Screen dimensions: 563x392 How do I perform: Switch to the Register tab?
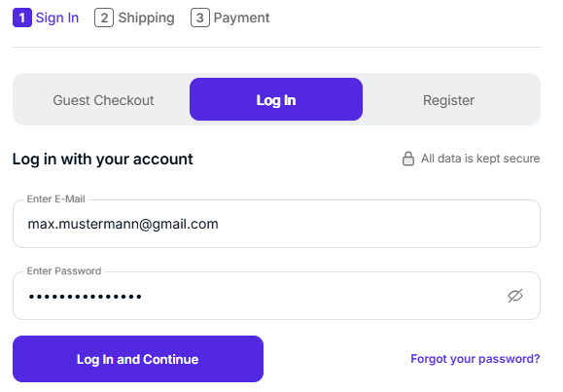[449, 100]
